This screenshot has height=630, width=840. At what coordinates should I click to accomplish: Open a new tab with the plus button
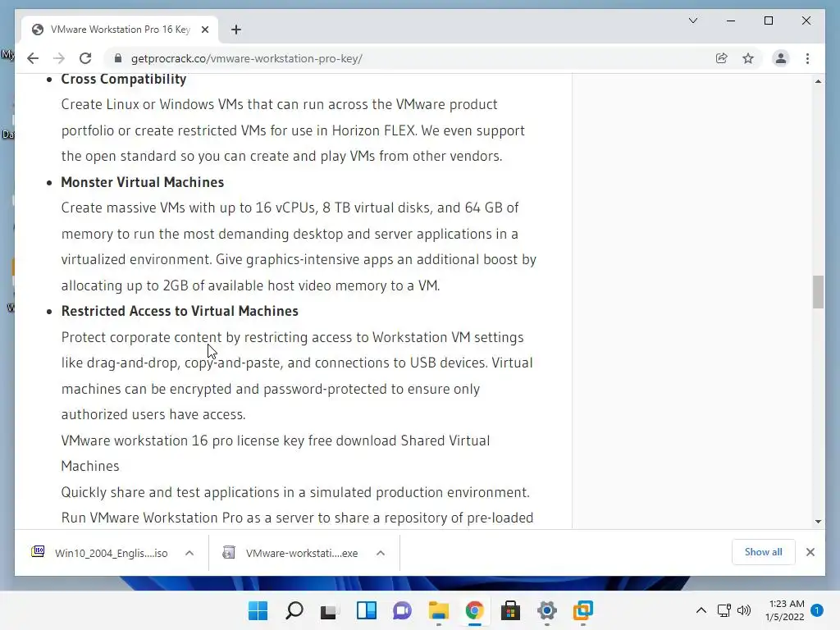236,30
